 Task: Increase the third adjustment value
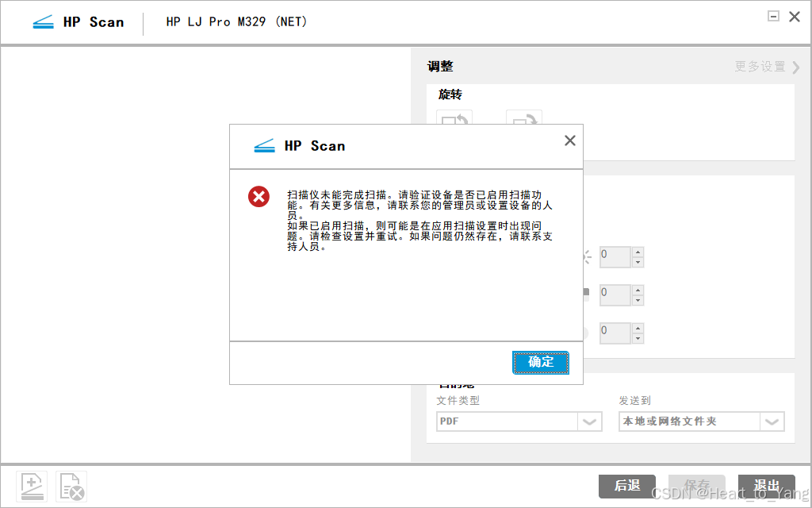(x=638, y=328)
